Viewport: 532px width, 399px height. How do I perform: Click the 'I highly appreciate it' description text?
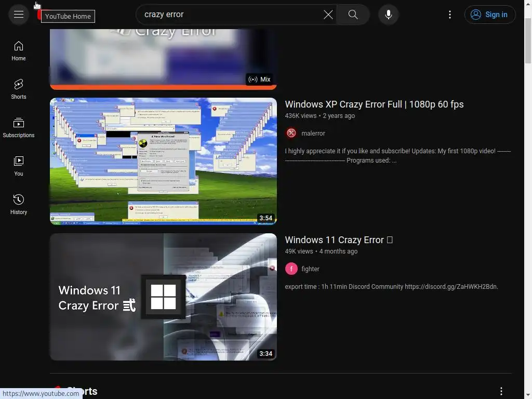tap(397, 156)
